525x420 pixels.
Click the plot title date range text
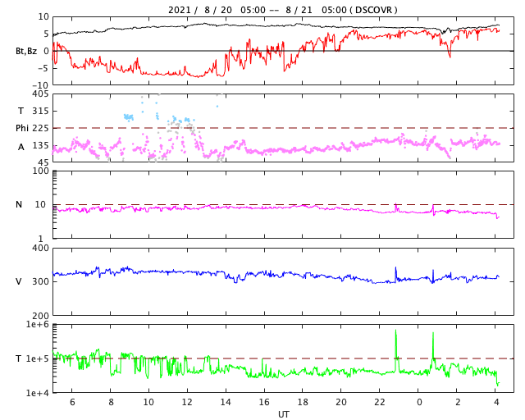pyautogui.click(x=282, y=10)
